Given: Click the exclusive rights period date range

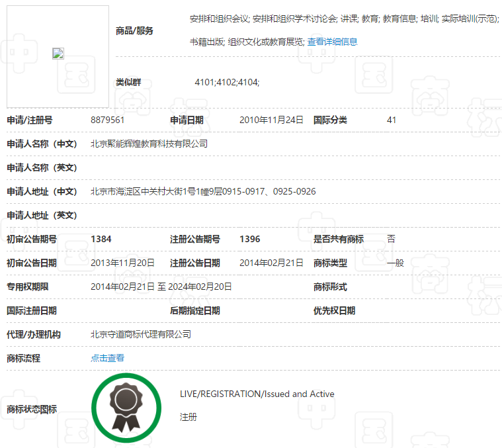Looking at the screenshot, I should pos(161,287).
